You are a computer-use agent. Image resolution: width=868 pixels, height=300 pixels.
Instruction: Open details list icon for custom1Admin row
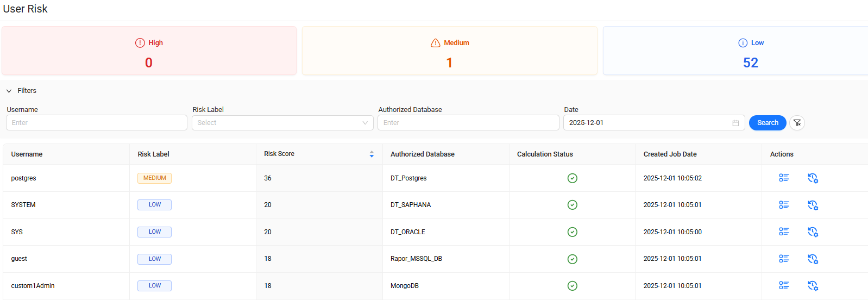coord(784,285)
